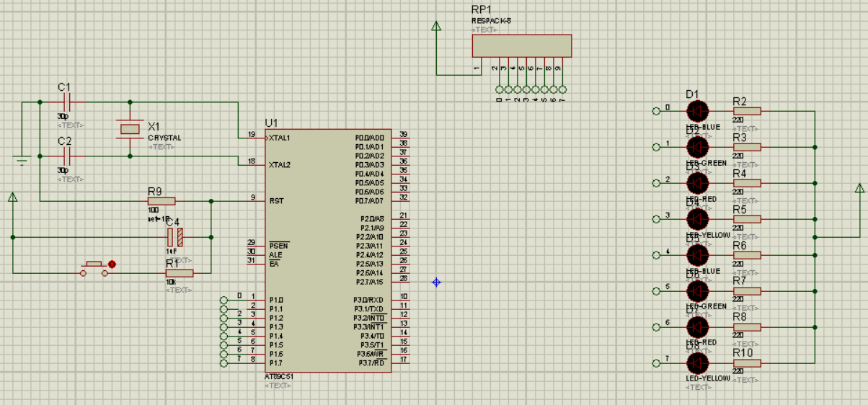Click the blue origin marker crosshair
This screenshot has height=405, width=868.
pos(436,282)
